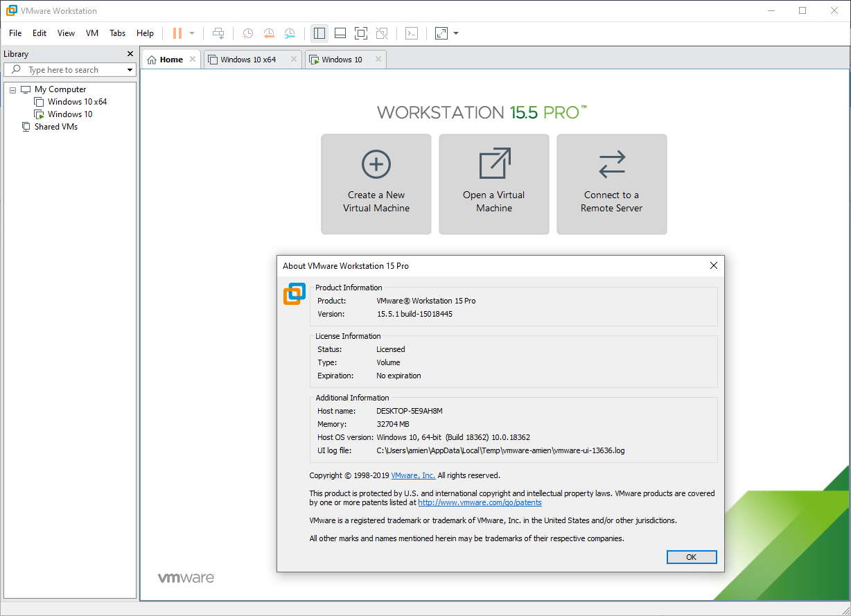Click the Unity mode toolbar icon
Screen dimensions: 851x616
(381, 33)
